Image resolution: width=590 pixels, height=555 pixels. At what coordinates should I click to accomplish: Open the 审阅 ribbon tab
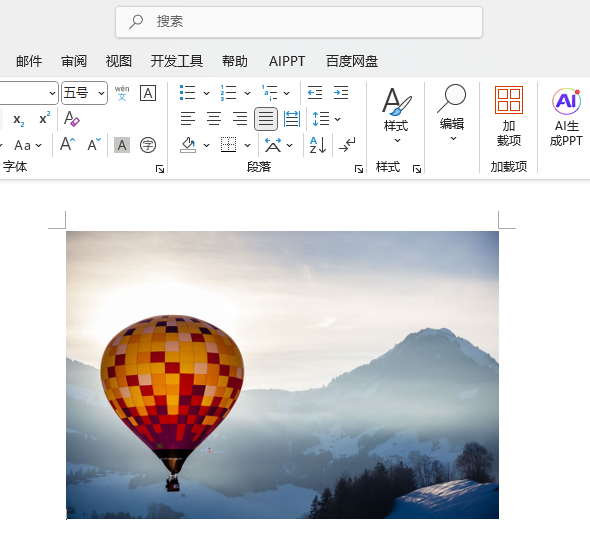point(74,61)
